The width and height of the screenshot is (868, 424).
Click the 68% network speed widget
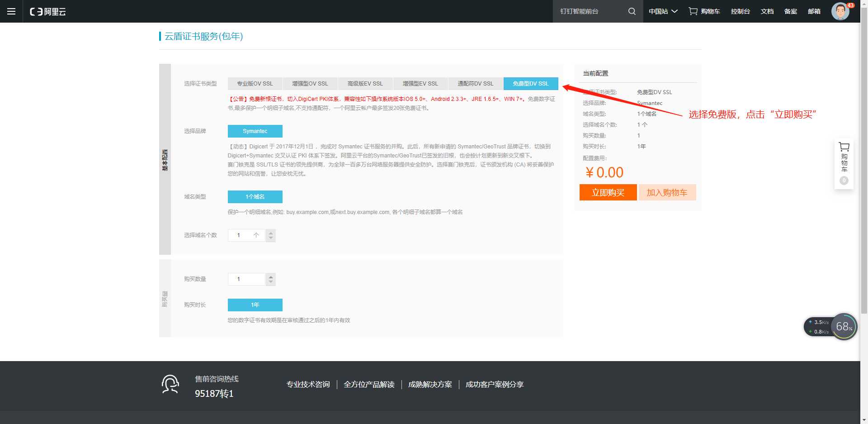pos(844,326)
